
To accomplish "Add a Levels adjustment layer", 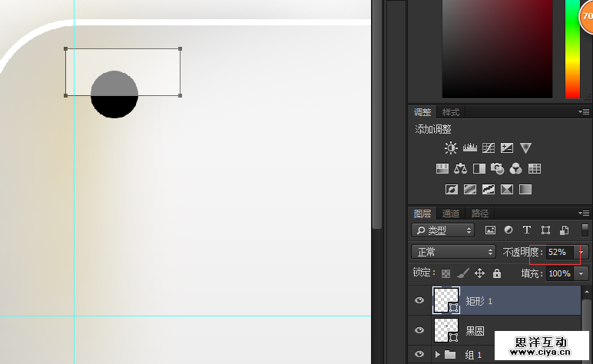I will click(470, 148).
